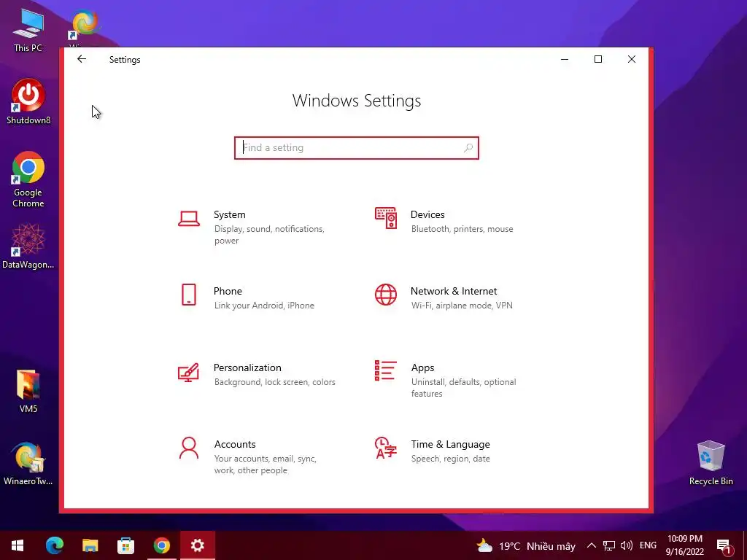Click the Find a setting search box
Viewport: 747px width, 560px height.
(x=356, y=147)
